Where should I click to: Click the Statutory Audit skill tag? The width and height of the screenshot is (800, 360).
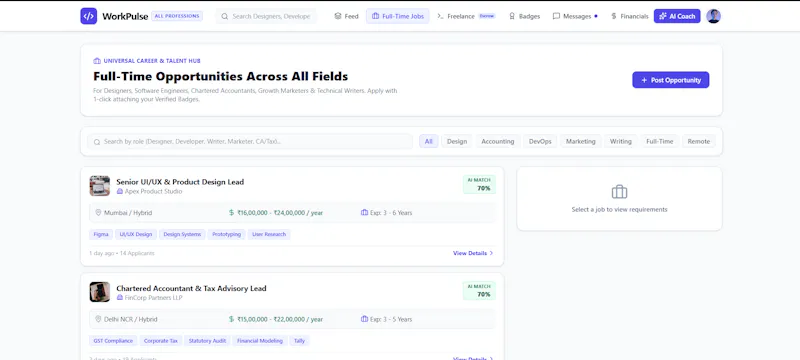[207, 341]
